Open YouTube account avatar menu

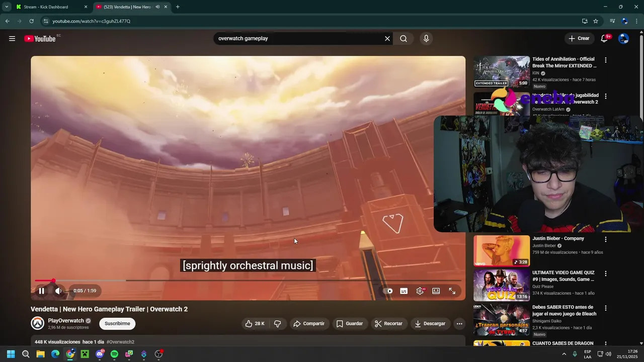(623, 39)
